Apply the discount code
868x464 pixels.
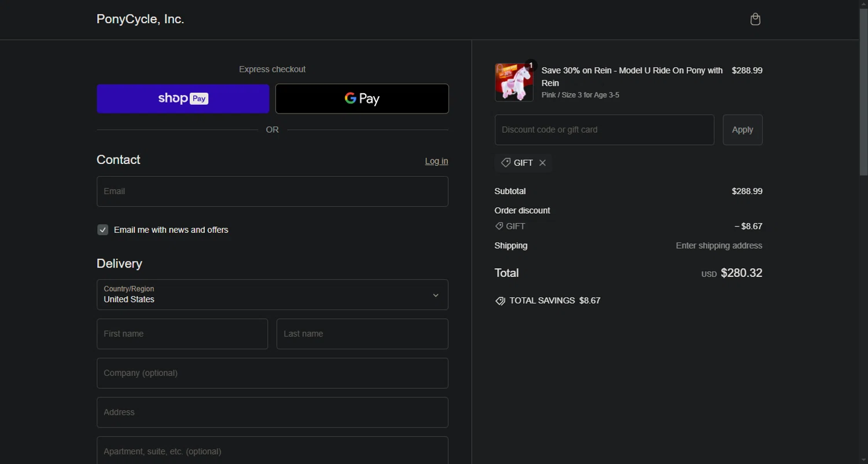tap(742, 130)
